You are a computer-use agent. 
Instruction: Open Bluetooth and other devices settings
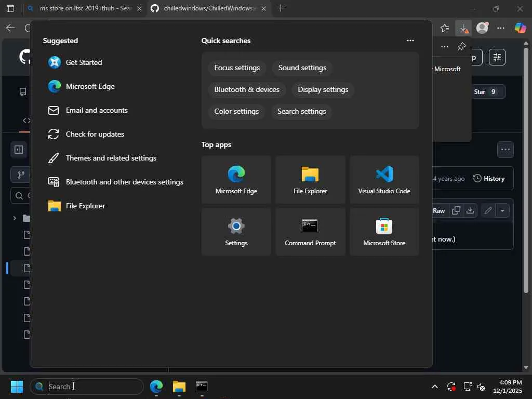tap(116, 182)
